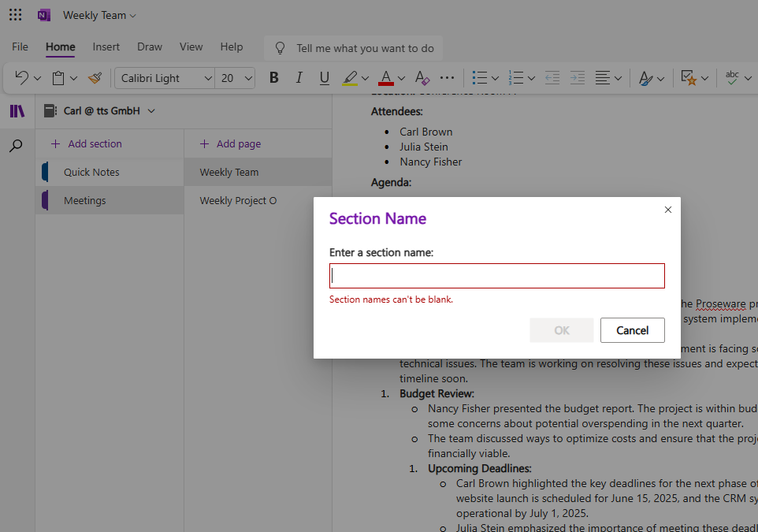Increase paragraph indent

click(x=578, y=78)
